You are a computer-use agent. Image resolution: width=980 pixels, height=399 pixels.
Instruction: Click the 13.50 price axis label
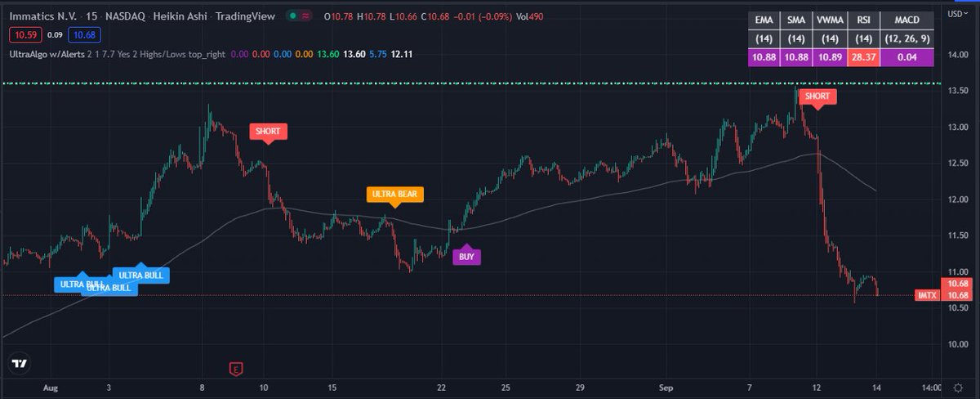click(957, 91)
